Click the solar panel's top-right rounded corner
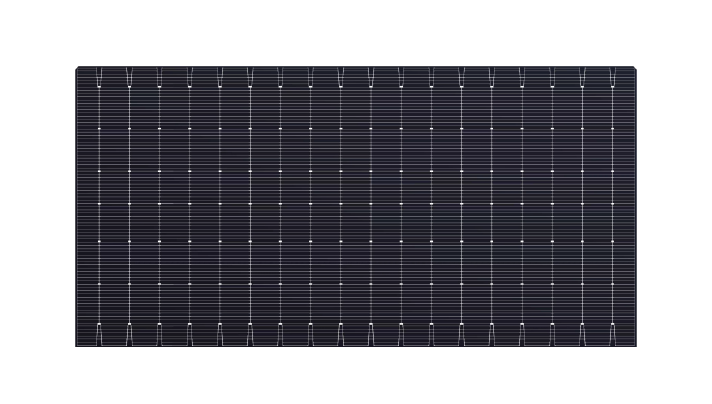Image resolution: width=712 pixels, height=404 pixels. [632, 69]
